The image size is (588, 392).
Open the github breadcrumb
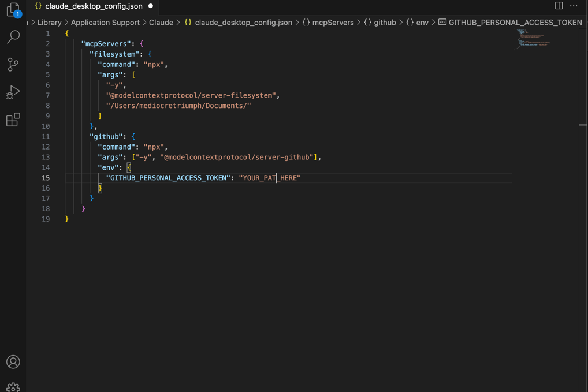tap(380, 23)
